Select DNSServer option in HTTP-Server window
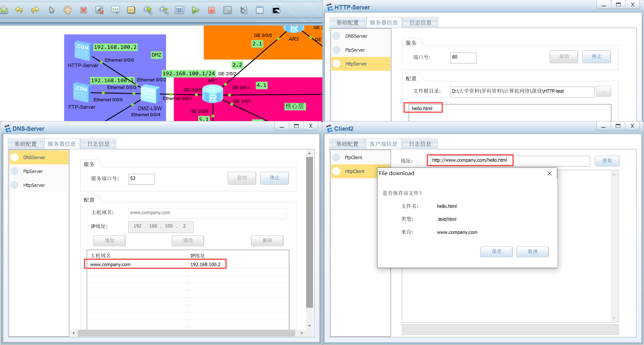This screenshot has height=345, width=644. tap(361, 36)
